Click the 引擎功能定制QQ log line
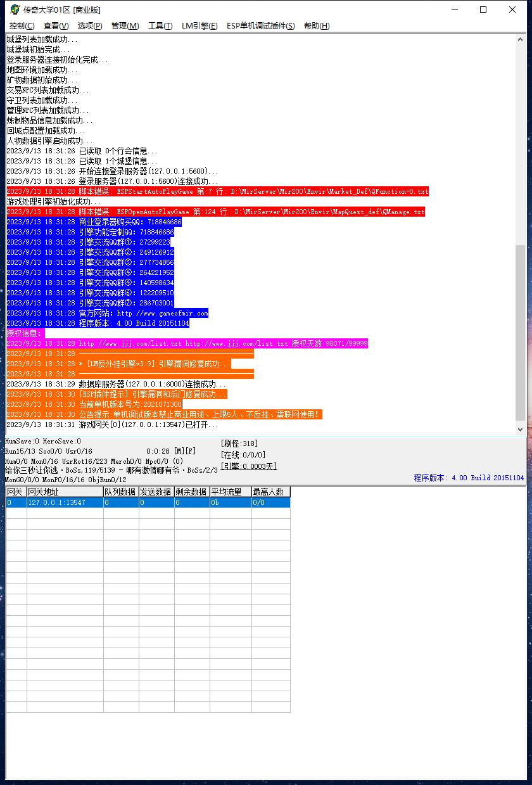 91,232
